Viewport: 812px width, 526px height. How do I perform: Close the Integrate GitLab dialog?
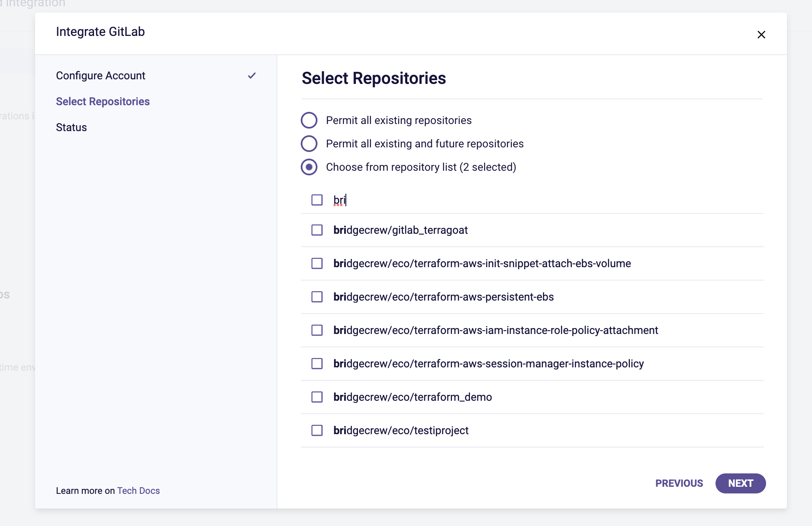tap(761, 35)
